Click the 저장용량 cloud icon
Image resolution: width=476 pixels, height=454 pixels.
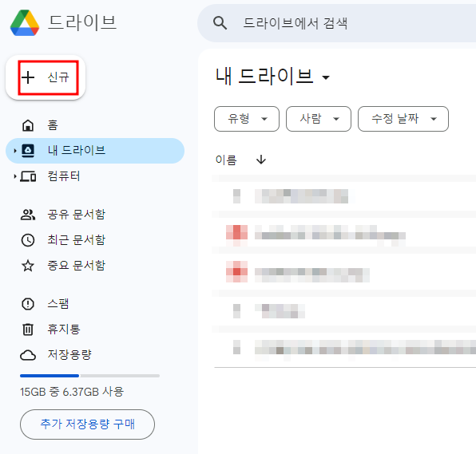pyautogui.click(x=28, y=355)
